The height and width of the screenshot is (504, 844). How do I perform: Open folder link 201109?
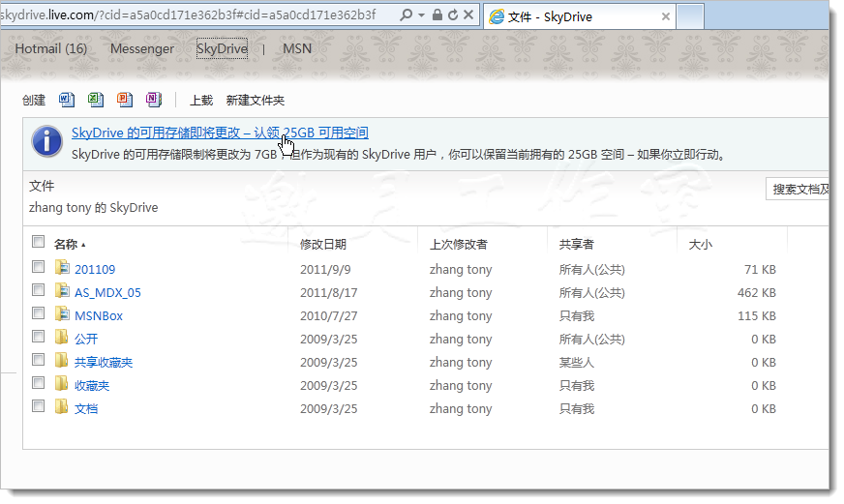click(95, 269)
